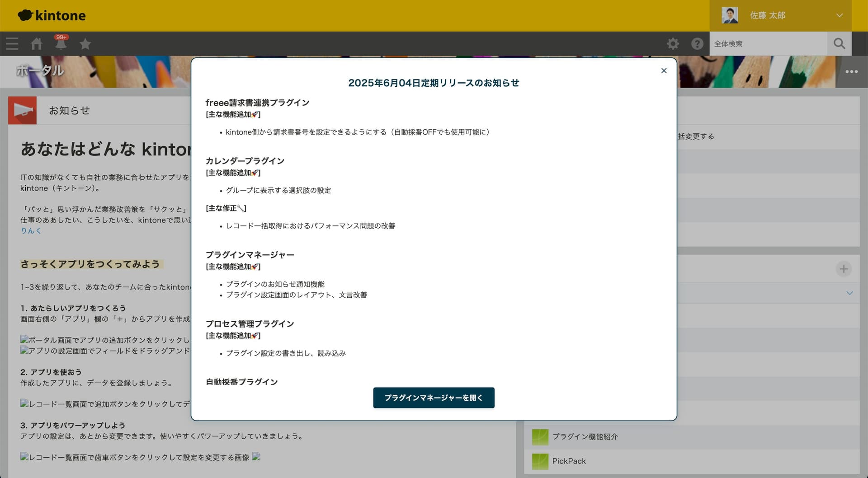The image size is (868, 478).
Task: Click the グループに表示する選択肢の設定 item
Action: (x=278, y=190)
